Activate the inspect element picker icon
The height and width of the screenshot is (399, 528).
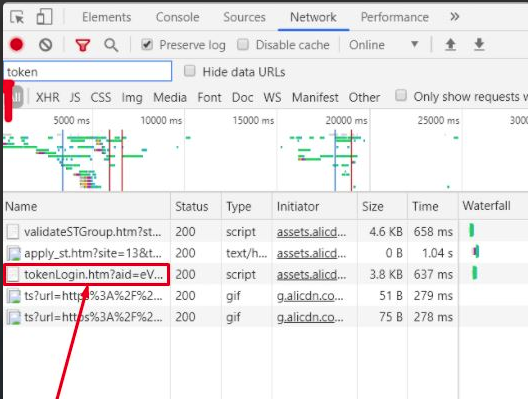click(x=17, y=17)
